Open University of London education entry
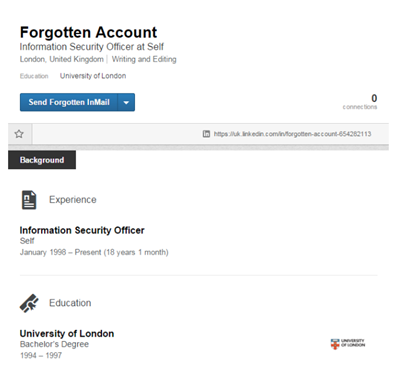The width and height of the screenshot is (400, 392). pyautogui.click(x=67, y=334)
